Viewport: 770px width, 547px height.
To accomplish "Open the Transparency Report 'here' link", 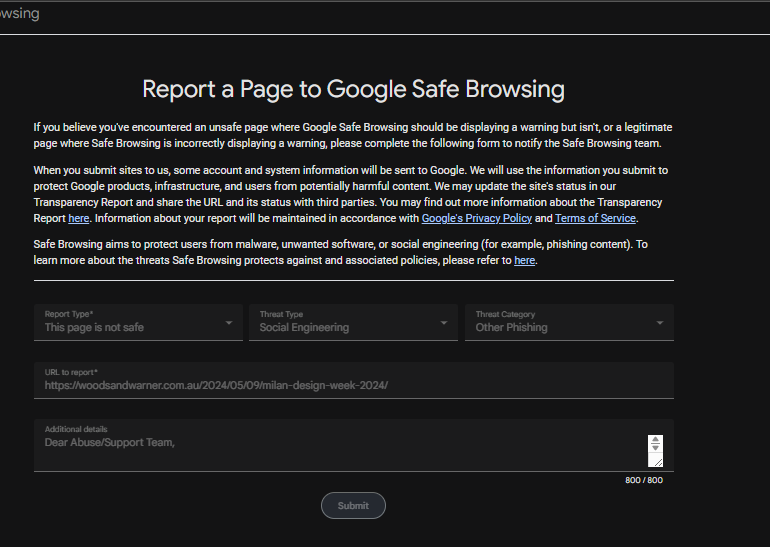I will coord(79,218).
